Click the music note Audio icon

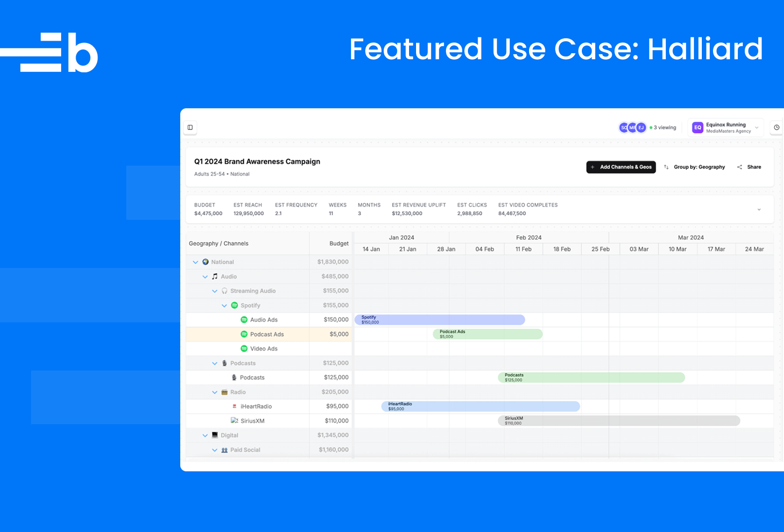pyautogui.click(x=215, y=276)
